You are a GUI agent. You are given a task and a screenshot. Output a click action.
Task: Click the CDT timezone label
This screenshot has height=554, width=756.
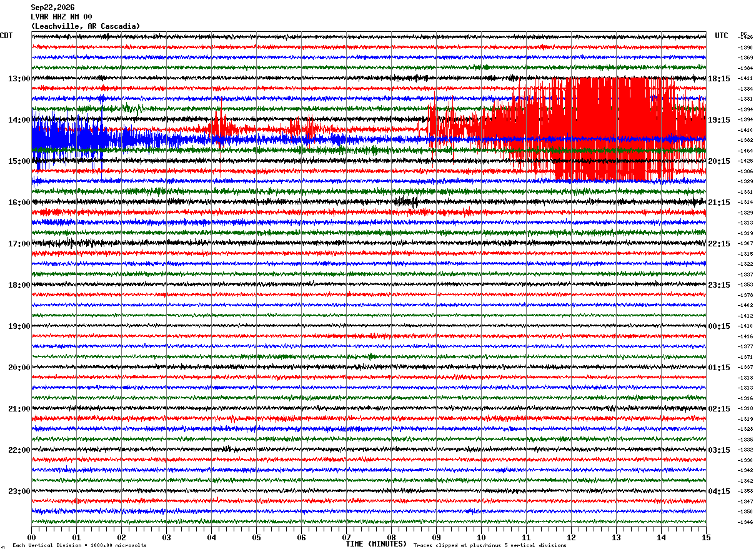[6, 36]
